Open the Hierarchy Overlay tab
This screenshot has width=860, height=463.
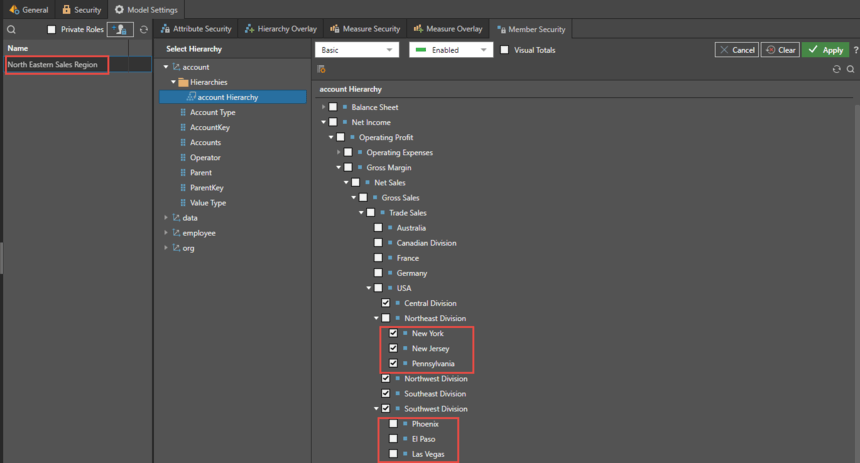pos(281,29)
